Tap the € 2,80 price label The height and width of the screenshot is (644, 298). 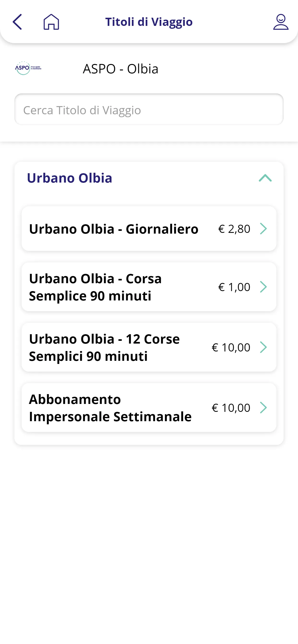[234, 229]
